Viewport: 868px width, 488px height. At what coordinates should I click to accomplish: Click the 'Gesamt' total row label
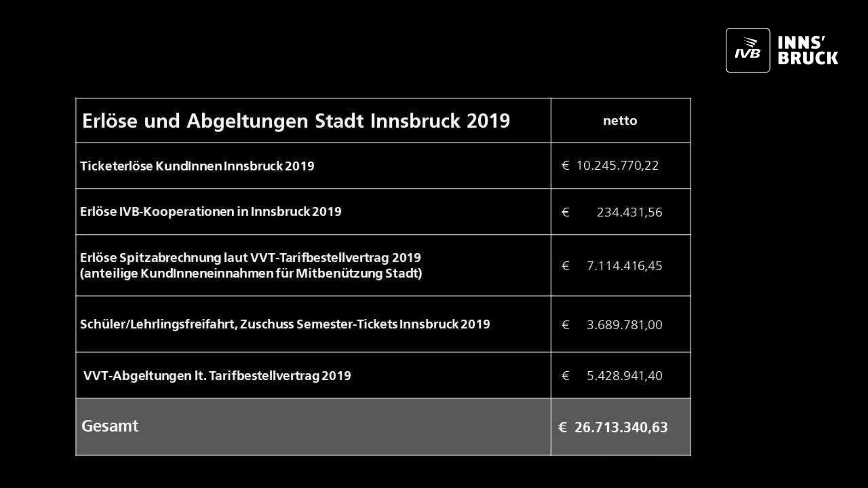point(110,426)
